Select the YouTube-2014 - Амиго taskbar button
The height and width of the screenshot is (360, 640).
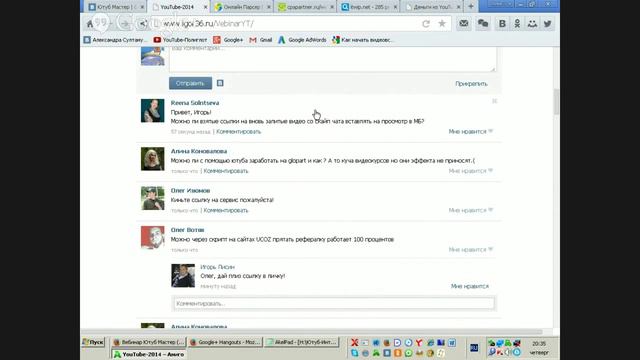pyautogui.click(x=149, y=354)
